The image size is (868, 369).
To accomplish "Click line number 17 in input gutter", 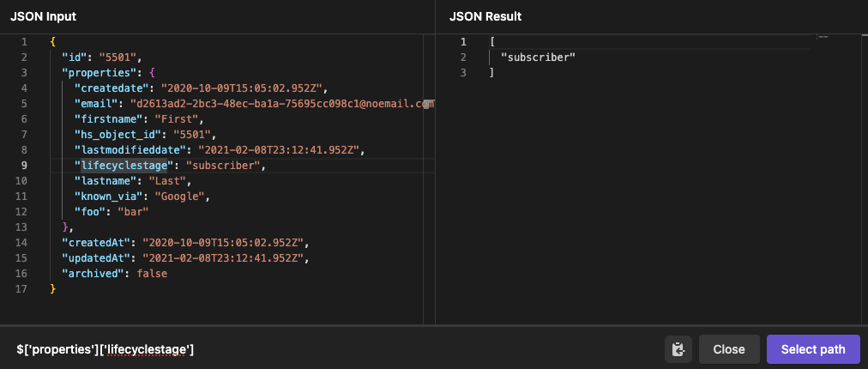I will (x=21, y=289).
